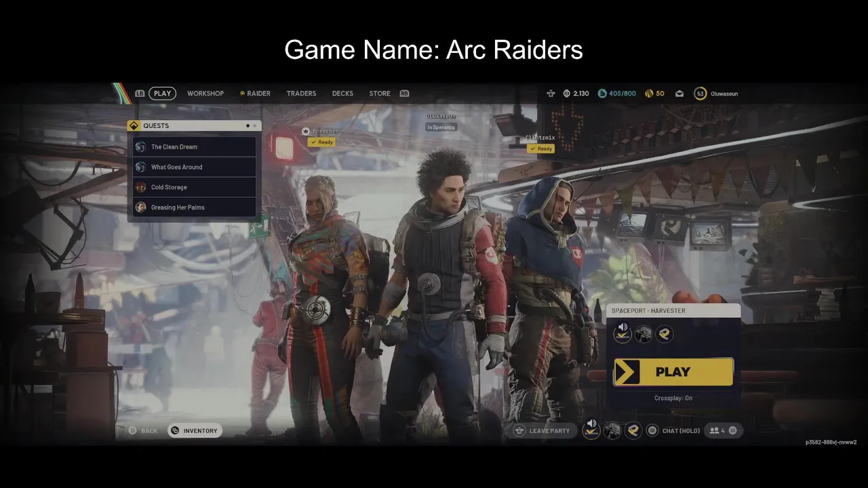Click the party leader crown by Preacher

(x=306, y=131)
